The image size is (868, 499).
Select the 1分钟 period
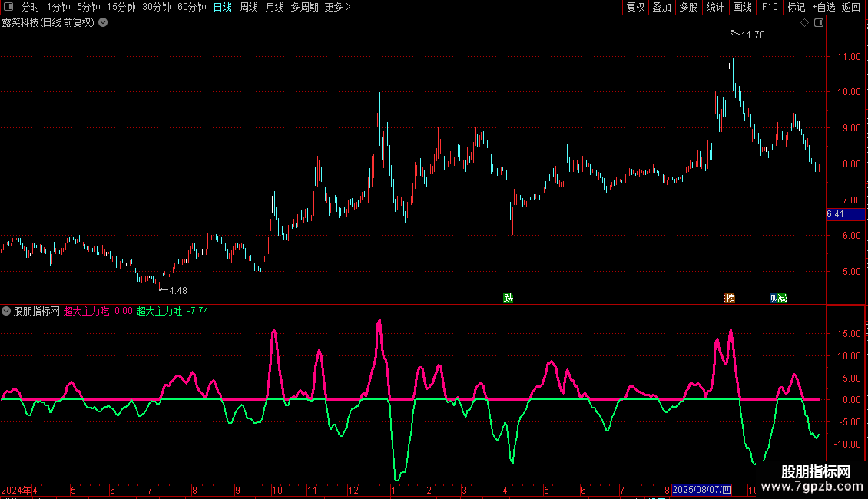[x=58, y=7]
